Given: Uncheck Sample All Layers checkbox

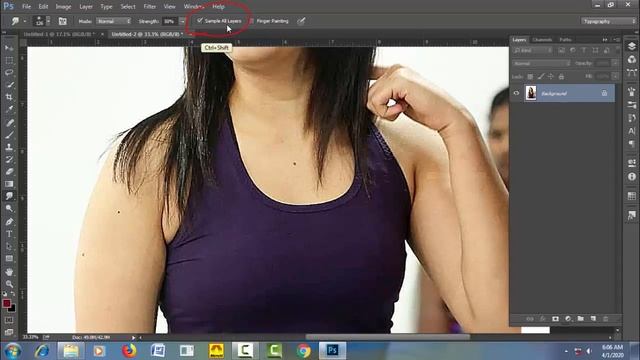Looking at the screenshot, I should point(200,20).
